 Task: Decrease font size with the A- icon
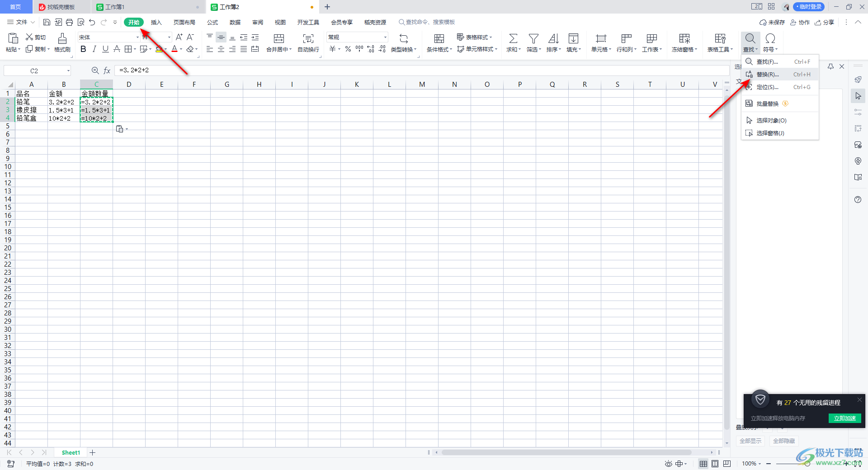190,37
